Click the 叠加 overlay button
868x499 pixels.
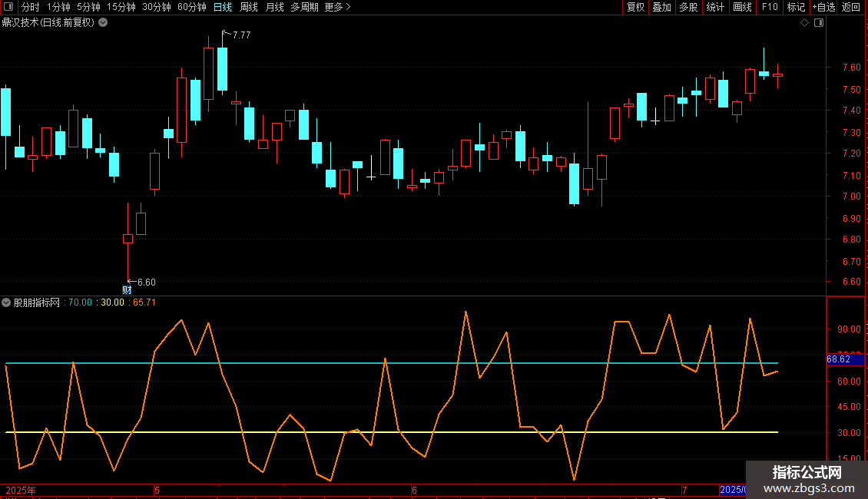coord(661,7)
